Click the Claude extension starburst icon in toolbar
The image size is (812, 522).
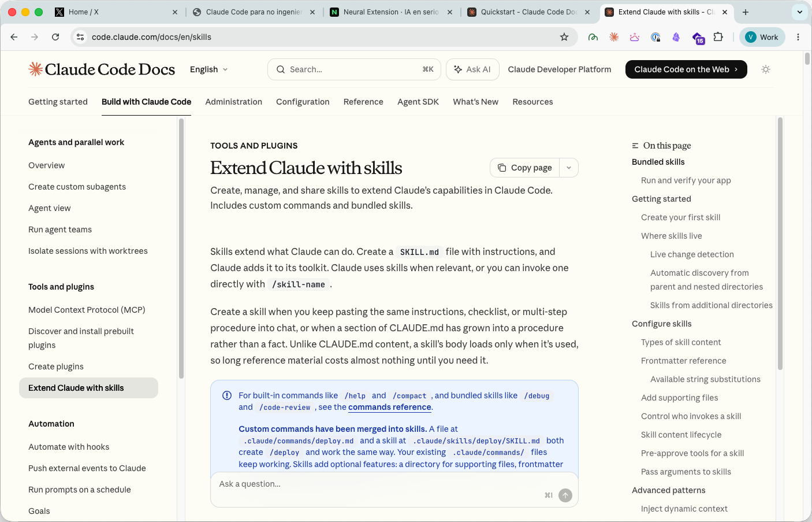[614, 37]
